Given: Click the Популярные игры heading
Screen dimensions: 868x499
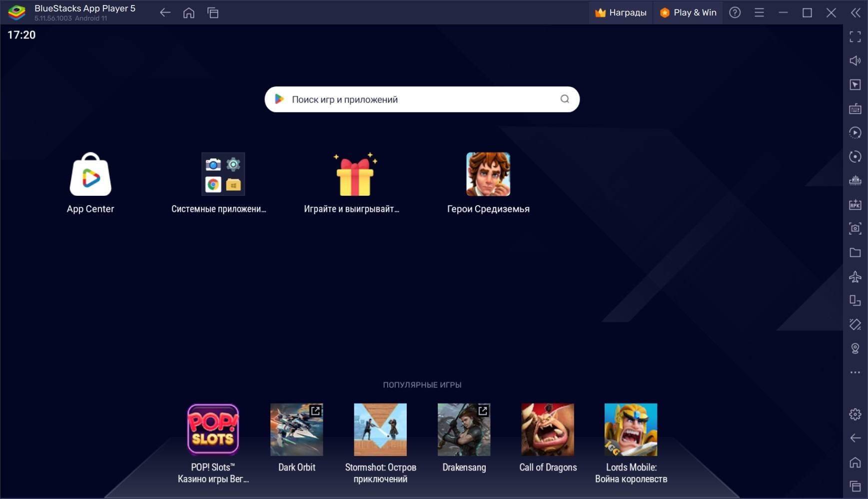Looking at the screenshot, I should 422,385.
